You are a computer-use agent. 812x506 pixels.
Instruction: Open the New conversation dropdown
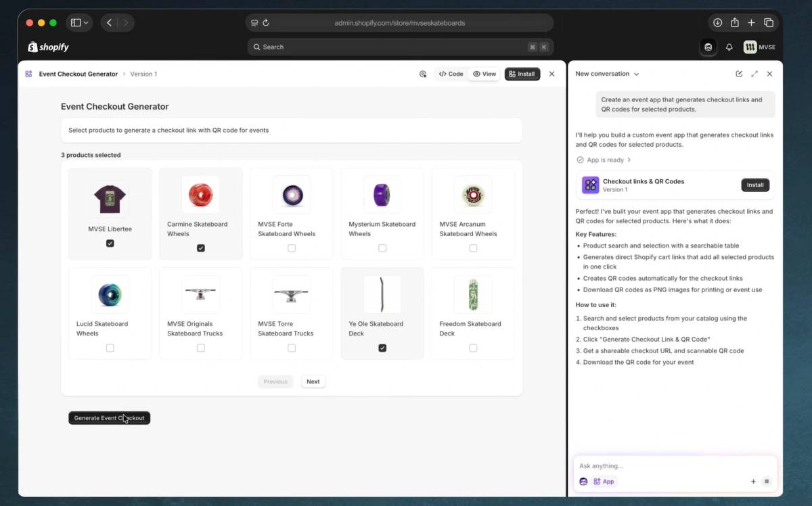[x=607, y=74]
